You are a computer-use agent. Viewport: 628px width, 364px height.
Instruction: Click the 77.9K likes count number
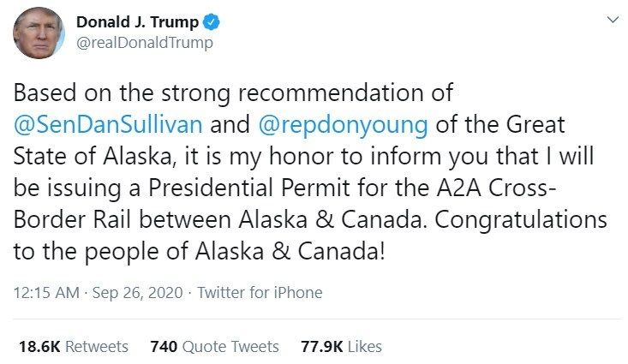pyautogui.click(x=321, y=346)
